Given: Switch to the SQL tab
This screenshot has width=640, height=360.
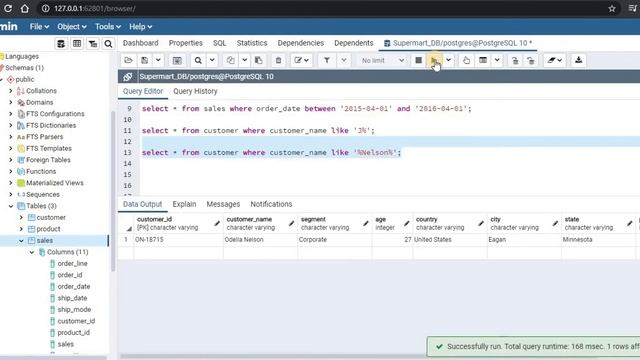Looking at the screenshot, I should (219, 43).
